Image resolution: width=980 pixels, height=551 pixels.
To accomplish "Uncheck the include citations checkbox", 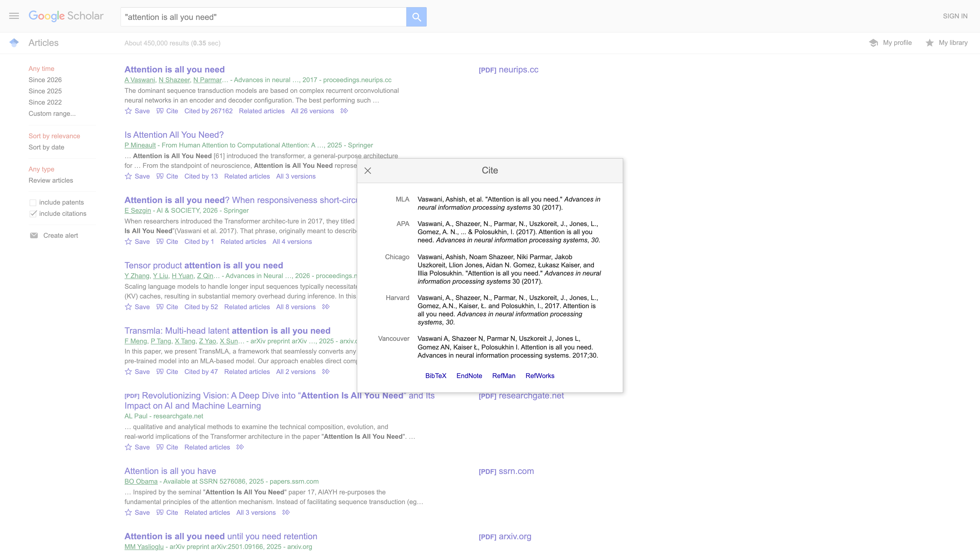I will coord(33,213).
